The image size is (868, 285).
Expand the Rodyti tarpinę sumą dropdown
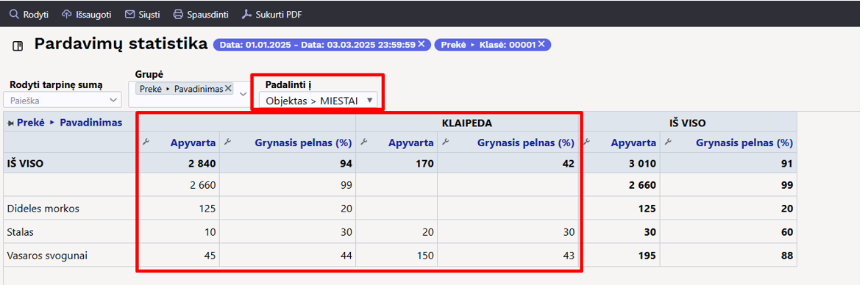pos(63,101)
